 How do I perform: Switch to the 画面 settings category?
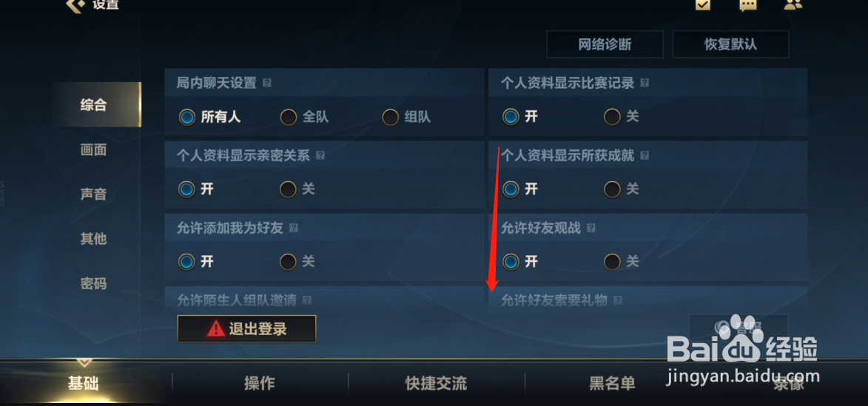tap(93, 150)
